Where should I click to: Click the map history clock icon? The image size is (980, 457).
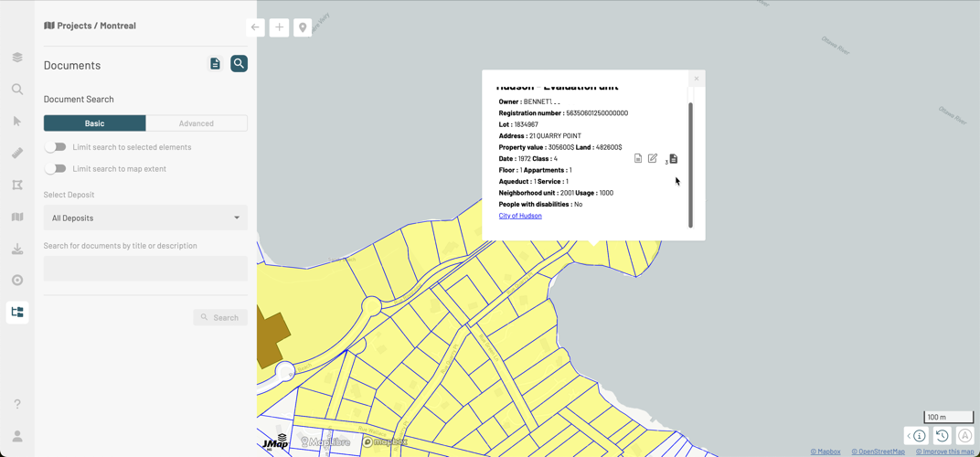click(x=942, y=436)
